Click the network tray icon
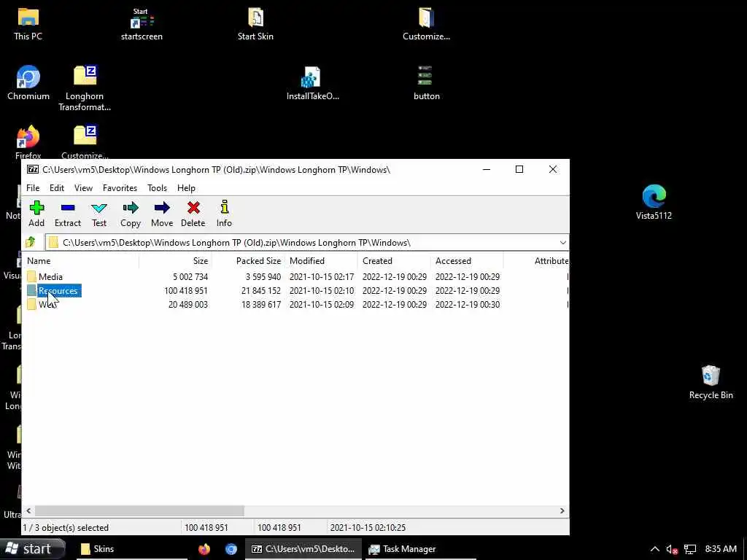 690,550
